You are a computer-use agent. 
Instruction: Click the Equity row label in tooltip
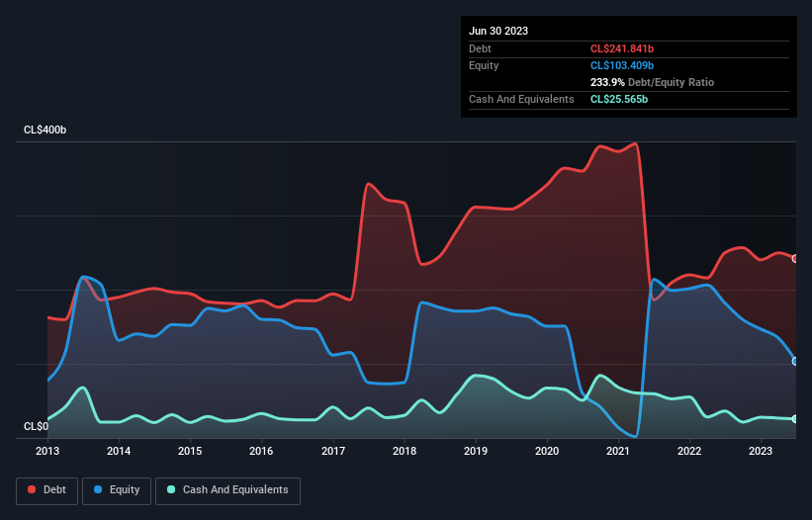tap(484, 65)
